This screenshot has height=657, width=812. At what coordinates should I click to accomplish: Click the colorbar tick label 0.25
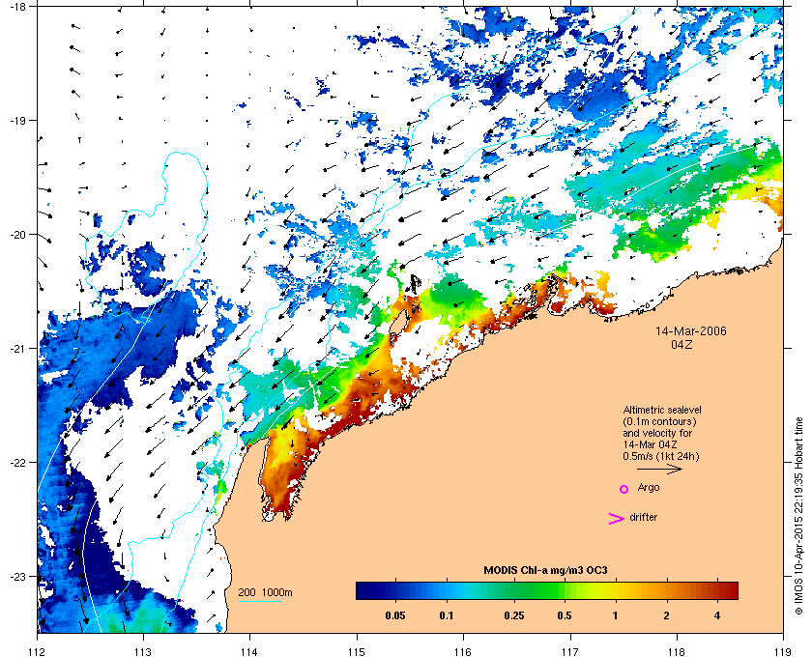click(513, 615)
